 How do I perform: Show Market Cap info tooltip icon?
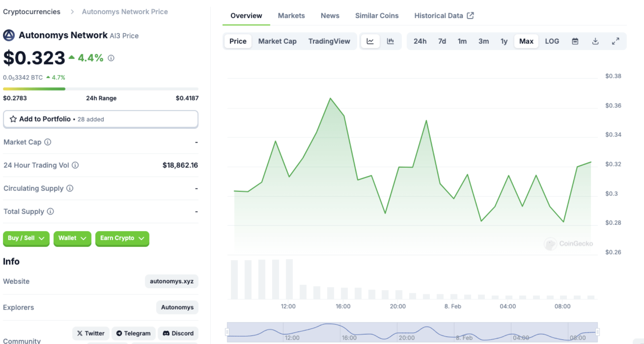click(x=48, y=142)
